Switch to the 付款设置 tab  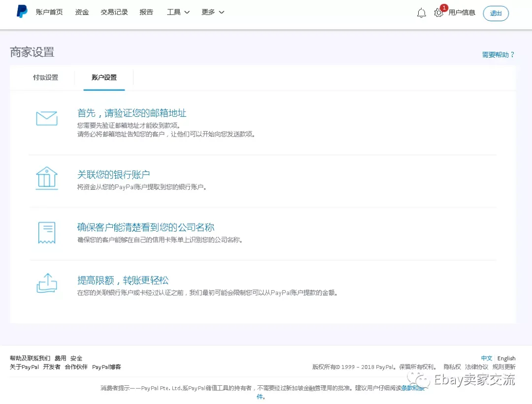45,78
